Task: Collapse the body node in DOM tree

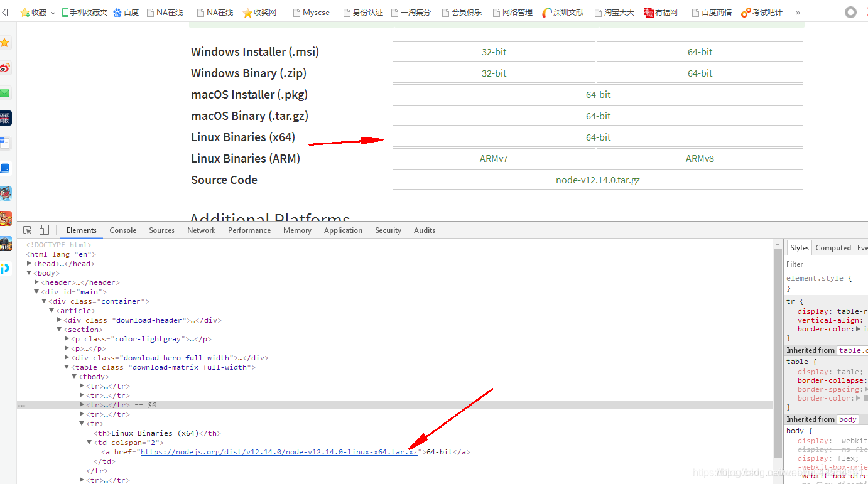Action: (30, 273)
